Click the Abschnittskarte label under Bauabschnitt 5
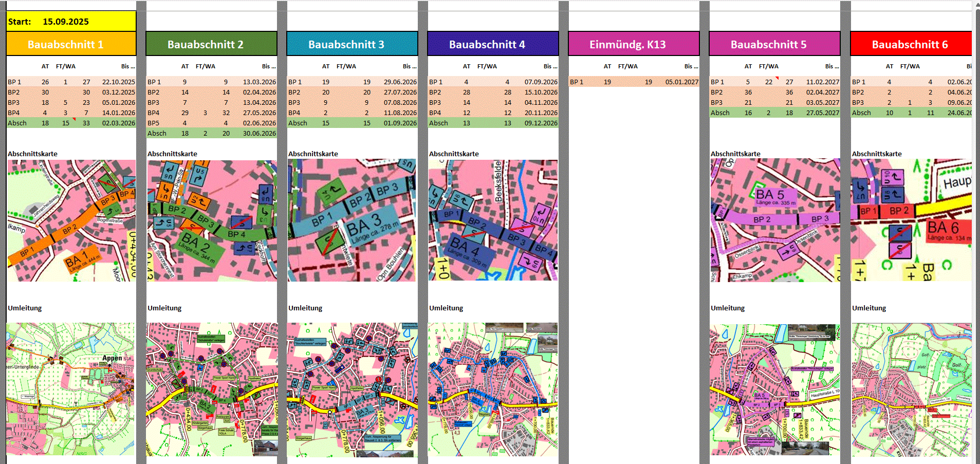Screen dimensions: 980x464 pyautogui.click(x=735, y=154)
